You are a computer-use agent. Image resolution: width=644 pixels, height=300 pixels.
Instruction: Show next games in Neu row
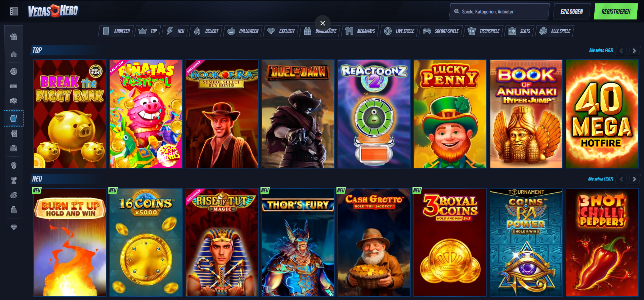[x=634, y=179]
